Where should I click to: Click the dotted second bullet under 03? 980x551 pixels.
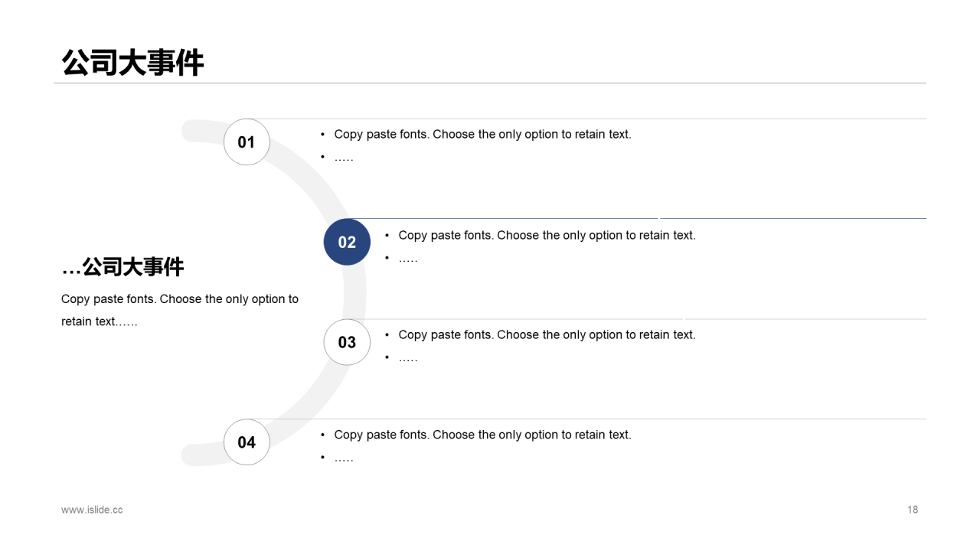click(408, 358)
